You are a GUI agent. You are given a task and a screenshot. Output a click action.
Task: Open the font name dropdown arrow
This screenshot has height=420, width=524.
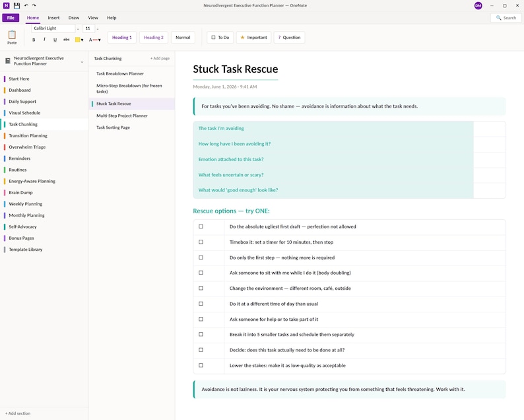(78, 29)
